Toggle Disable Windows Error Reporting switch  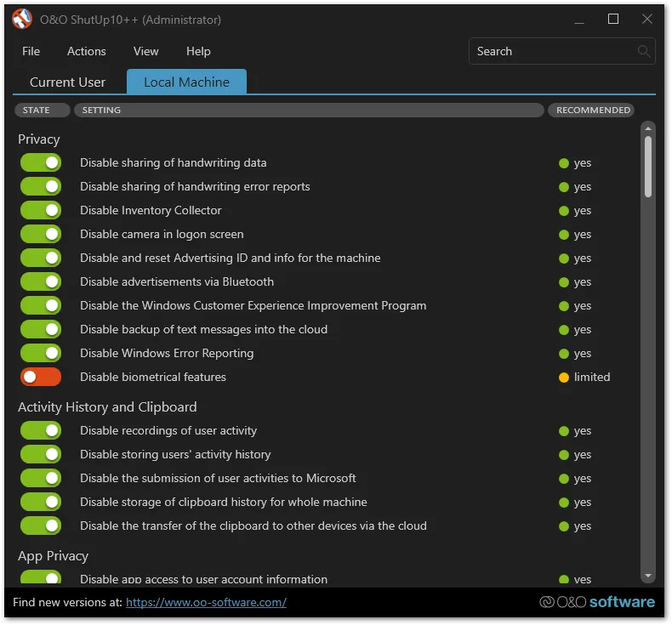click(41, 353)
